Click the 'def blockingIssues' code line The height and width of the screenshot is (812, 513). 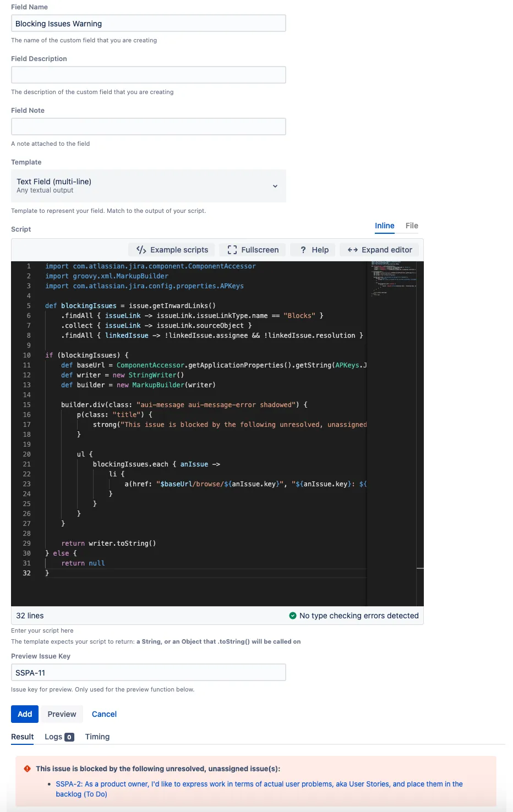click(130, 306)
